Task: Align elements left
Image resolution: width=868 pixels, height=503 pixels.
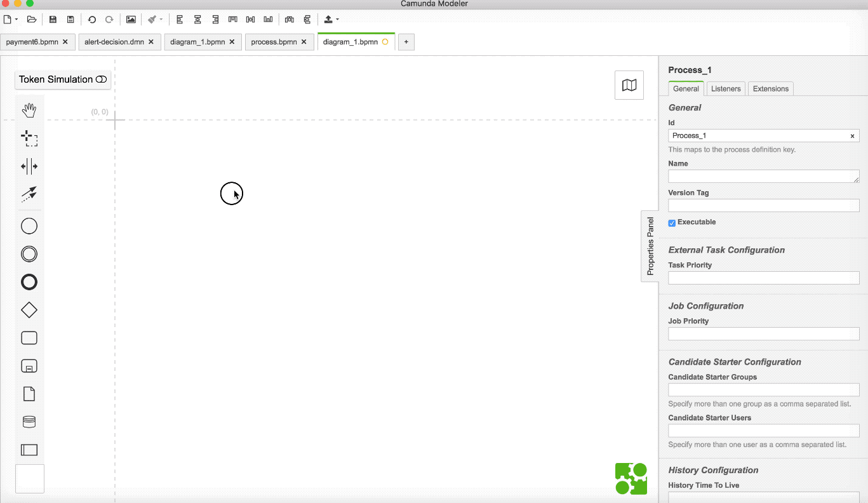Action: pyautogui.click(x=180, y=20)
